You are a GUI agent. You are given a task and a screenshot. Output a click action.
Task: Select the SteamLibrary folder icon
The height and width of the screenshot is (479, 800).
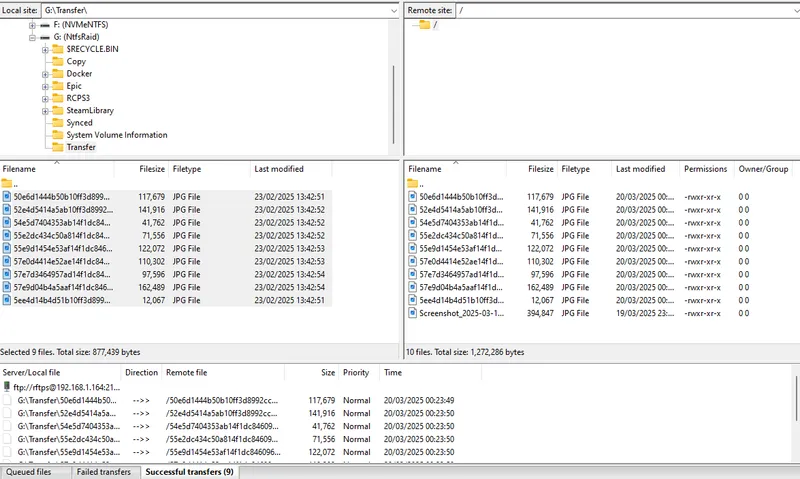pos(58,110)
